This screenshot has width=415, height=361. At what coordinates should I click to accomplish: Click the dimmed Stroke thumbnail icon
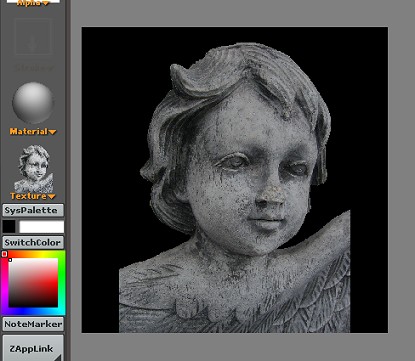[33, 37]
